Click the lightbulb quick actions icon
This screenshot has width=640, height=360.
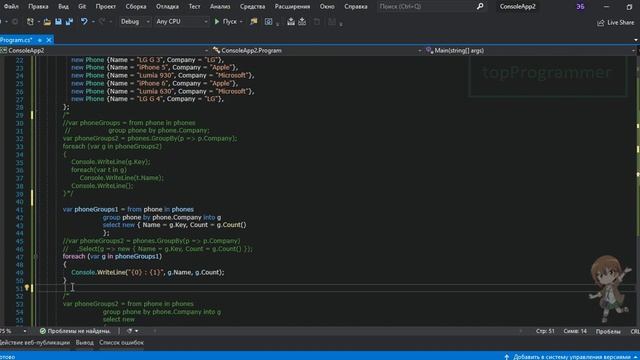27,288
